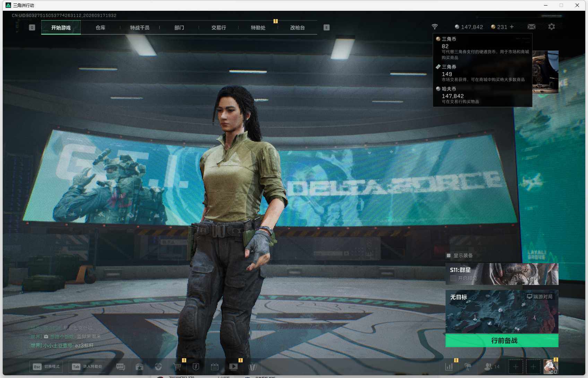Click the Tab 进入特勤处 button
This screenshot has width=588, height=378.
pos(87,367)
